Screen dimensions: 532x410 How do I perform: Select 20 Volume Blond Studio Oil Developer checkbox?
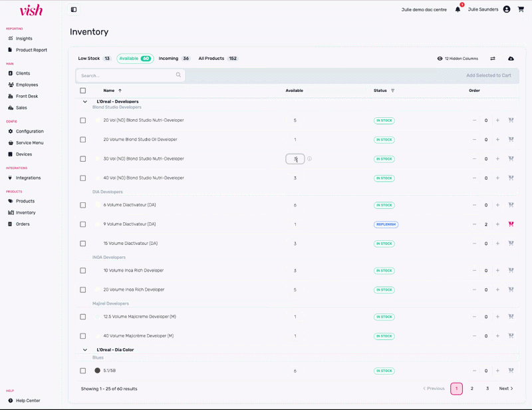(x=83, y=140)
